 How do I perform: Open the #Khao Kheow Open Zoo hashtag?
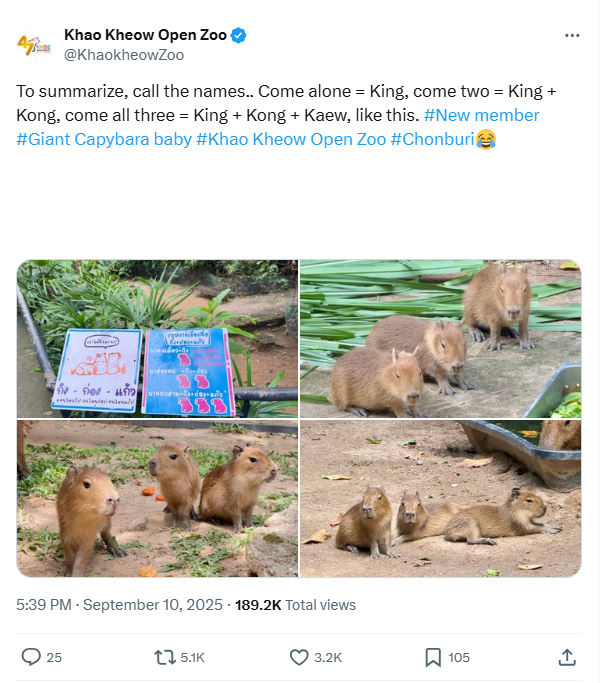click(x=291, y=139)
